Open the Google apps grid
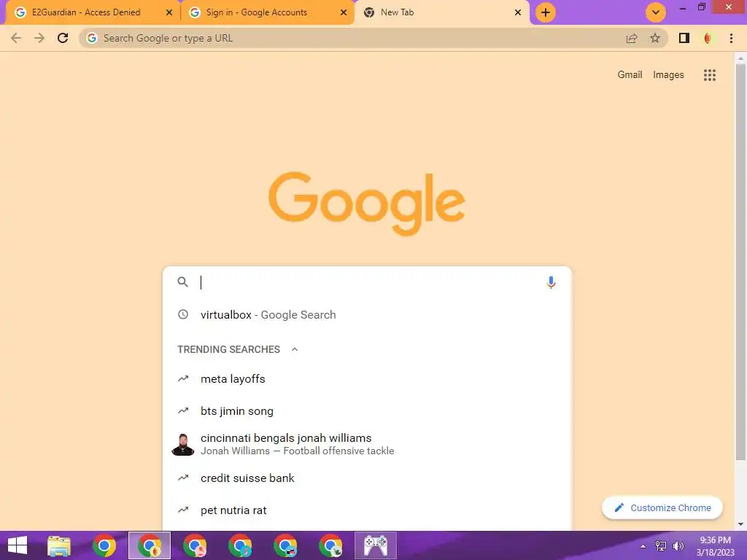747x560 pixels. [x=709, y=75]
